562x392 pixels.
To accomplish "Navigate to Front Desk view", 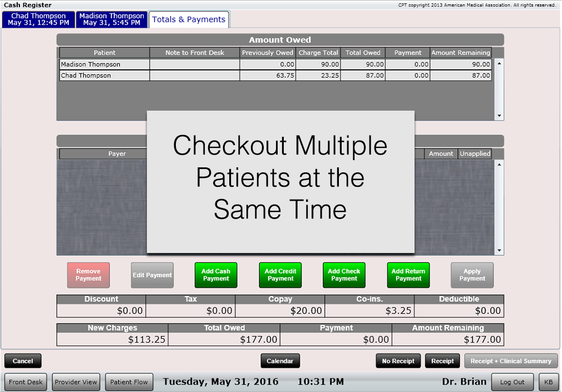I will point(25,381).
